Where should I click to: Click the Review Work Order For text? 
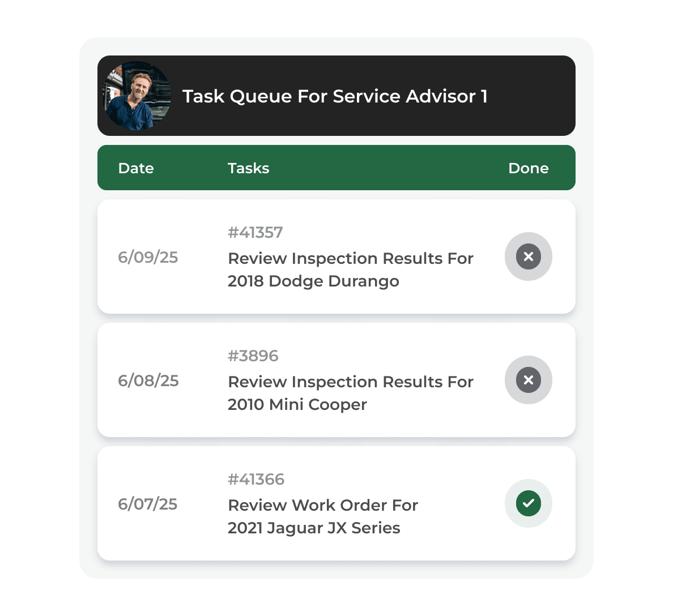(x=323, y=506)
